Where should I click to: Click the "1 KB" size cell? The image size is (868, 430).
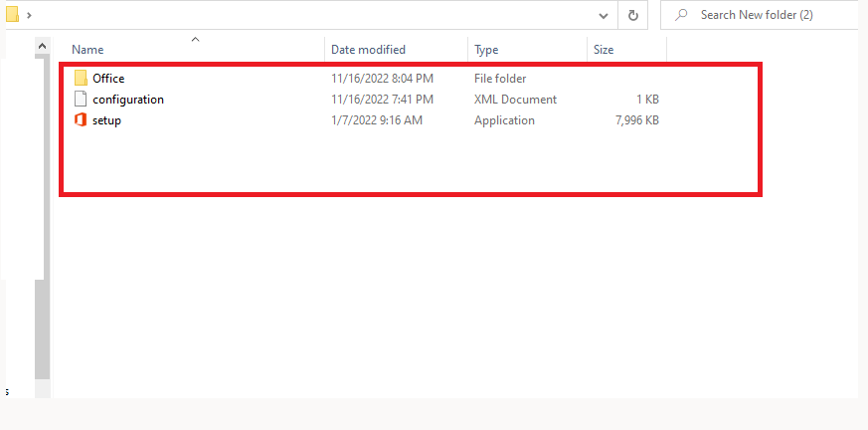coord(647,100)
